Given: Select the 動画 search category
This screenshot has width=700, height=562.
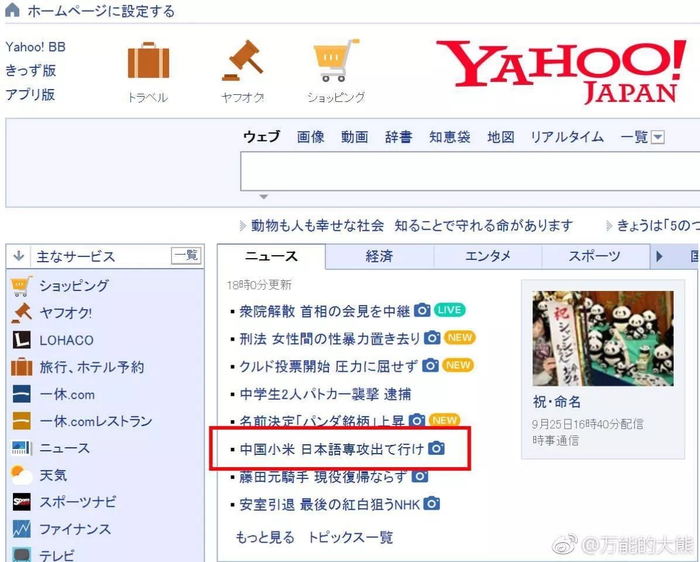Looking at the screenshot, I should tap(354, 137).
